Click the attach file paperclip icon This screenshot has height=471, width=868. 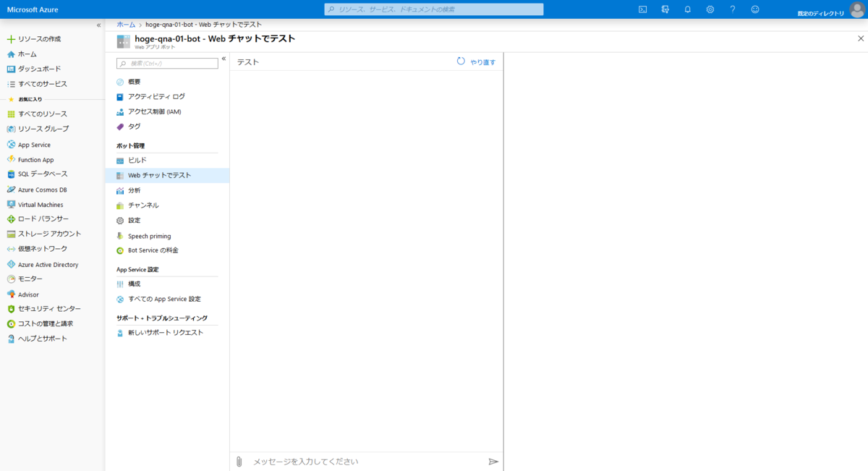pyautogui.click(x=239, y=462)
